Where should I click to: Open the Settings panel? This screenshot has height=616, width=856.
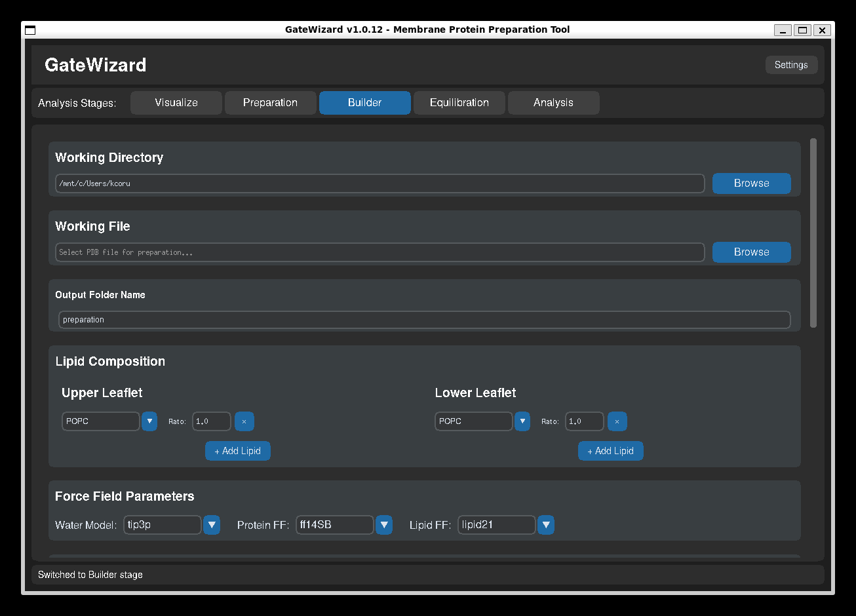tap(791, 65)
